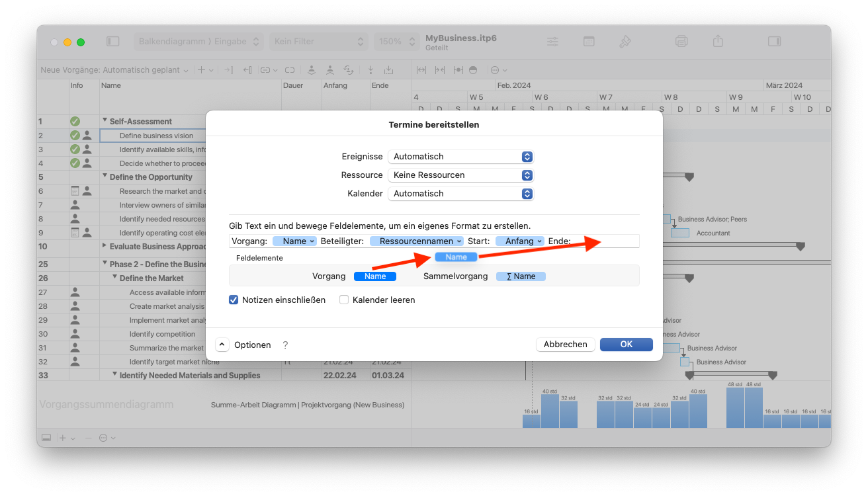Click the bottom panel toggle icon

(x=46, y=438)
